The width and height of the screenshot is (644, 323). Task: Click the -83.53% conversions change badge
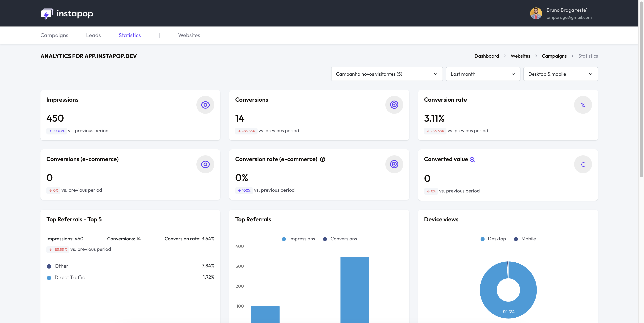(246, 131)
